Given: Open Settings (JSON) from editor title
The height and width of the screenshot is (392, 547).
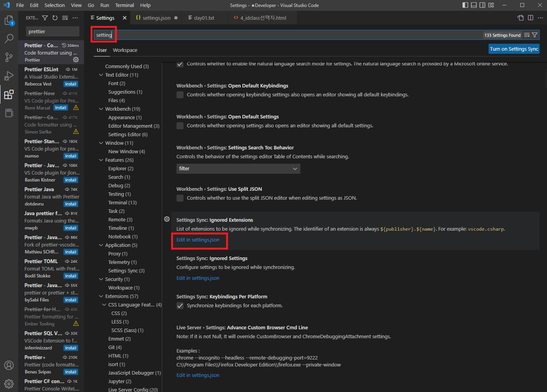Looking at the screenshot, I should (x=521, y=18).
